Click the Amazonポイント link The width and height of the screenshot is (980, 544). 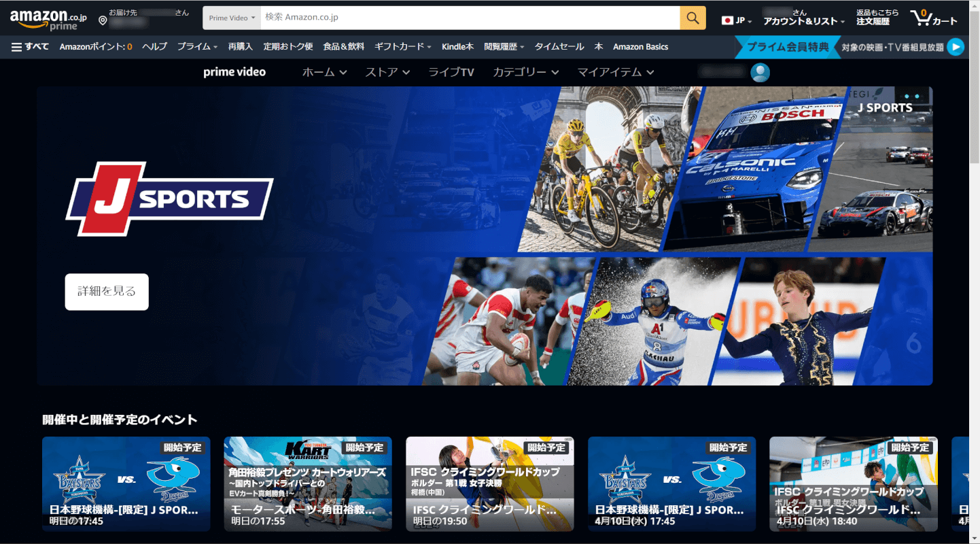click(96, 47)
